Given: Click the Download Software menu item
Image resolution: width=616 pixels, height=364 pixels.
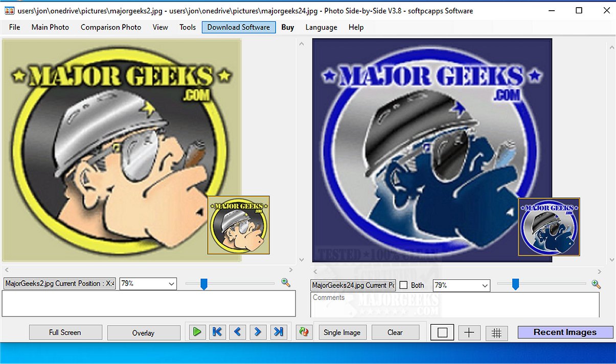Looking at the screenshot, I should tap(239, 27).
